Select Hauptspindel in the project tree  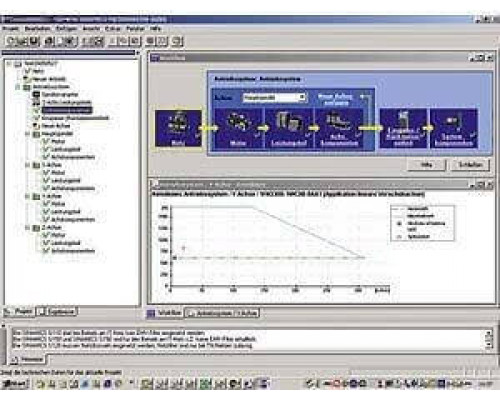(57, 134)
